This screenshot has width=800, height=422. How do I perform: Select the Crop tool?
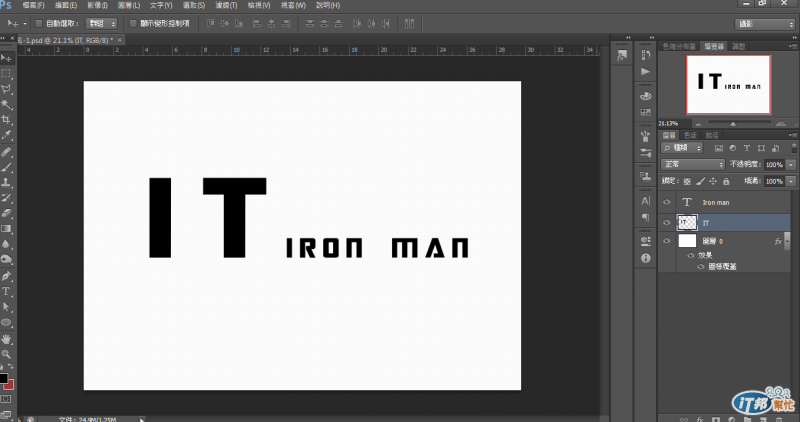tap(6, 119)
